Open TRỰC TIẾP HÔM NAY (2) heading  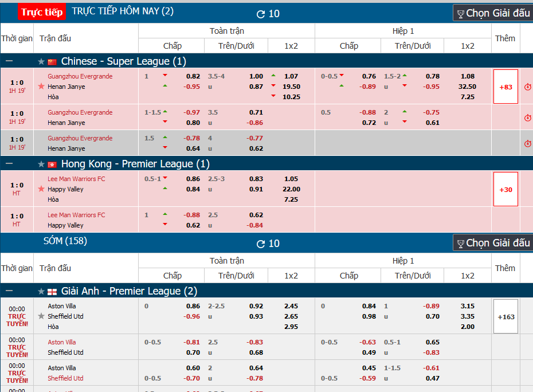pyautogui.click(x=123, y=11)
